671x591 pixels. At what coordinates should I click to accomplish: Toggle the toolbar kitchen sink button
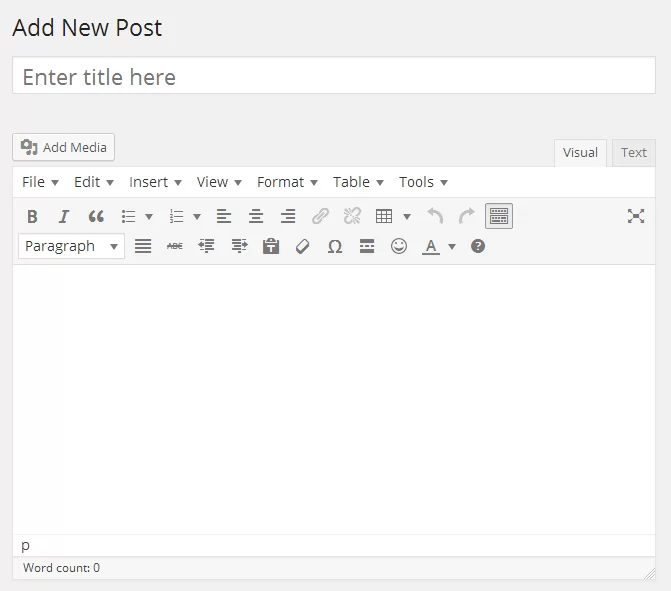498,216
